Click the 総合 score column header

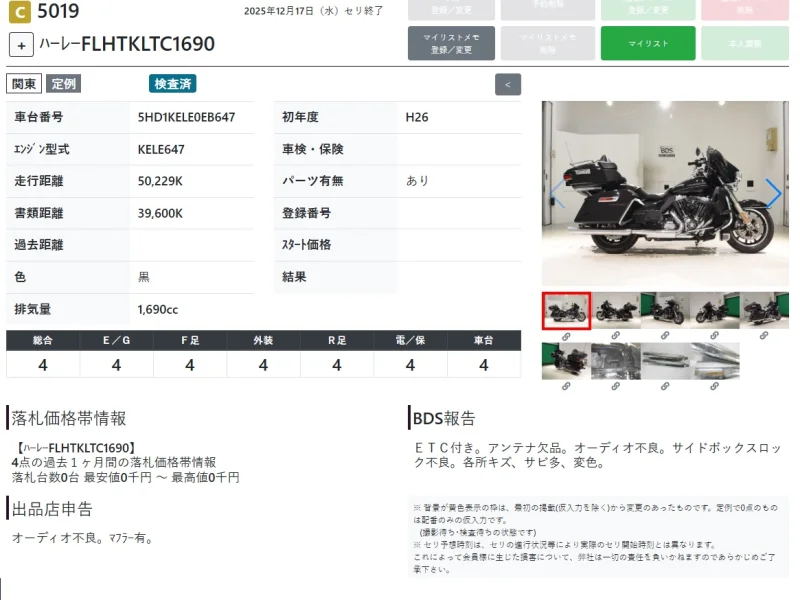tap(43, 340)
